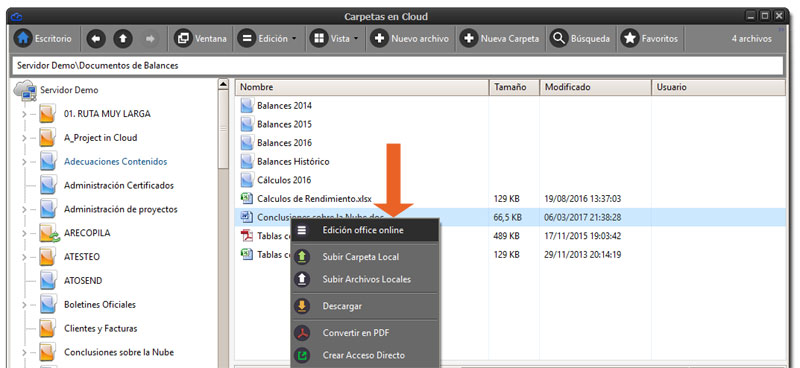Viewport: 800px width, 368px height.
Task: Select ATESTEO folder in tree
Action: (x=82, y=257)
